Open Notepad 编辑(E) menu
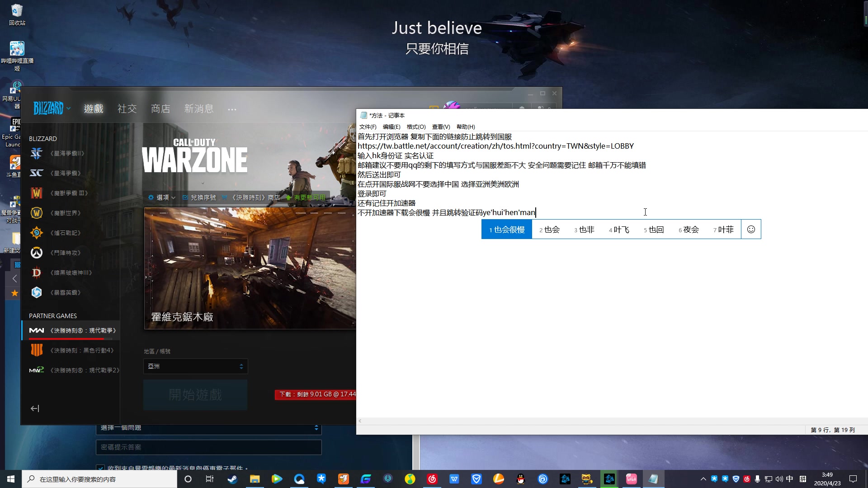The height and width of the screenshot is (488, 868). click(x=392, y=127)
